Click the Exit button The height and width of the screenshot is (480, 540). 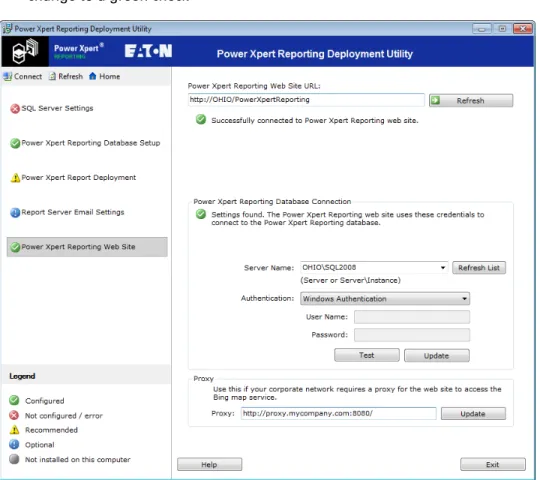coord(493,465)
